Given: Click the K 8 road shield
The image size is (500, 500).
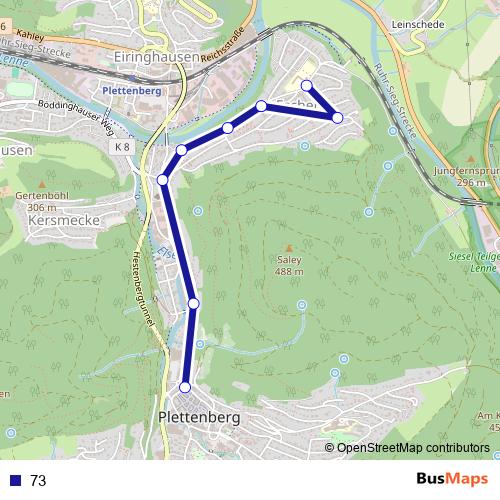Looking at the screenshot, I should [122, 147].
